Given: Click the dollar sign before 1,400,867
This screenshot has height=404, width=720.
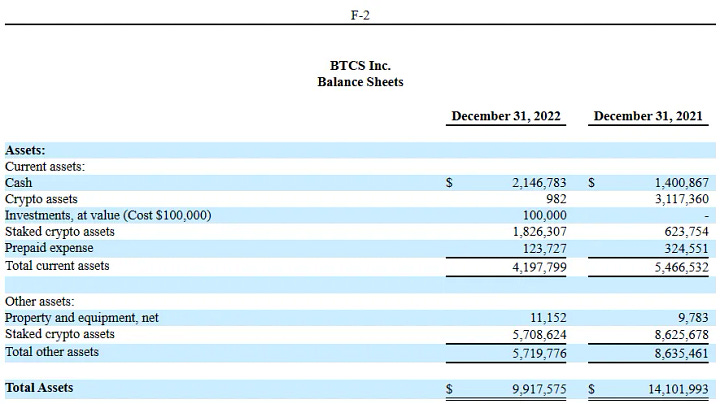Looking at the screenshot, I should 591,183.
